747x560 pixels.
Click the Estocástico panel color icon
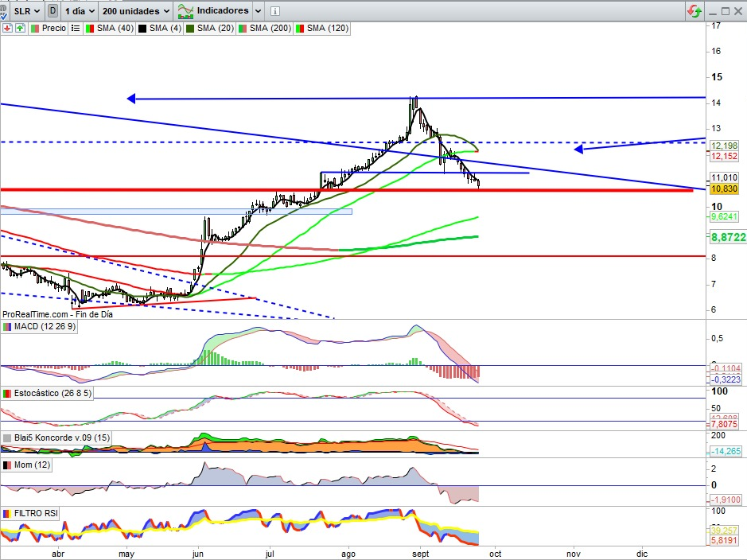pos(7,394)
